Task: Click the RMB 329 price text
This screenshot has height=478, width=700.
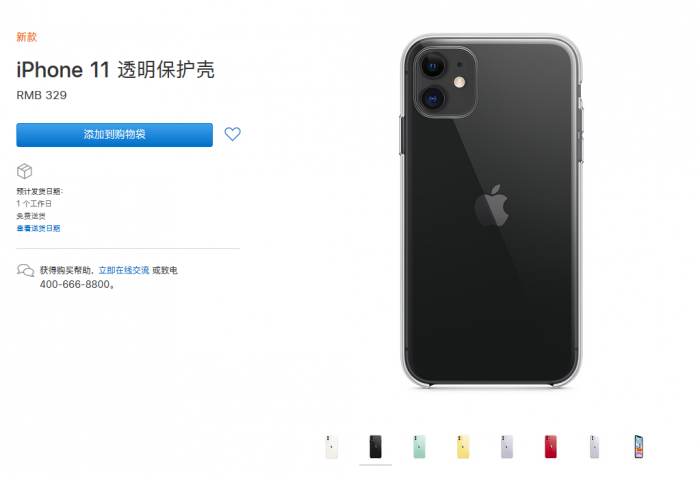Action: tap(42, 95)
